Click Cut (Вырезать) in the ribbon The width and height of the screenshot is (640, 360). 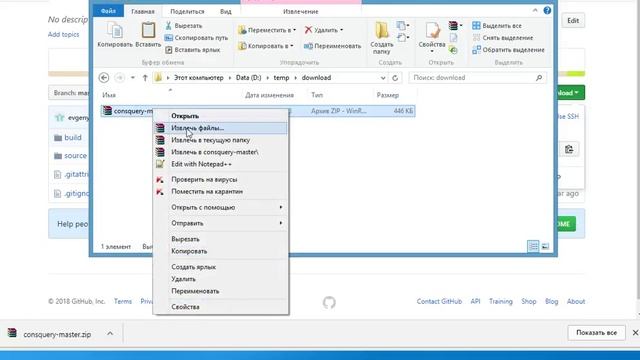(x=184, y=26)
